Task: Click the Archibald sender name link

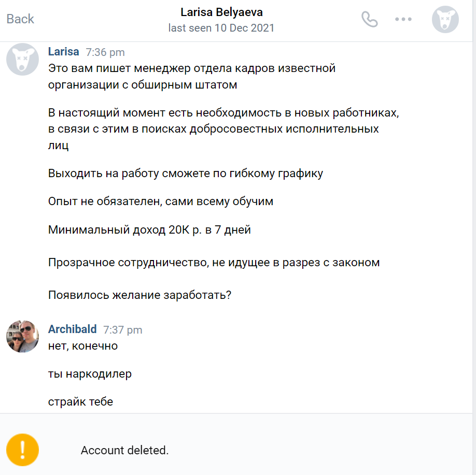Action: [72, 329]
